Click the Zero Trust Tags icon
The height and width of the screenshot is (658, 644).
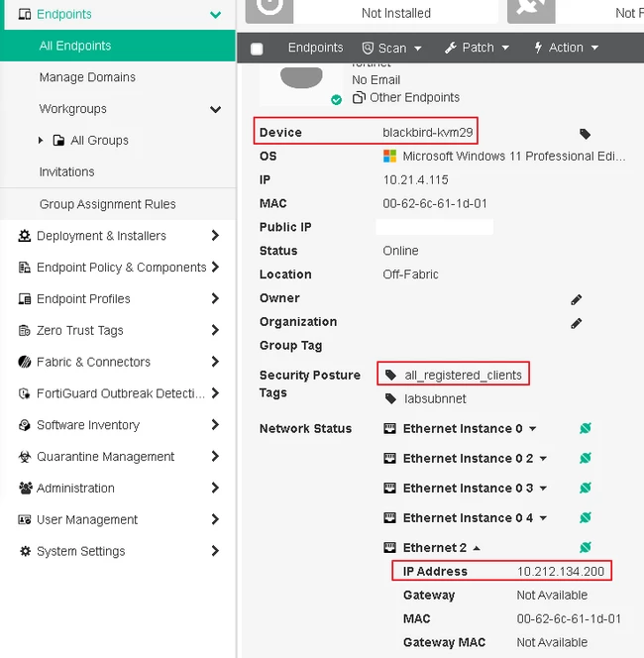[25, 331]
